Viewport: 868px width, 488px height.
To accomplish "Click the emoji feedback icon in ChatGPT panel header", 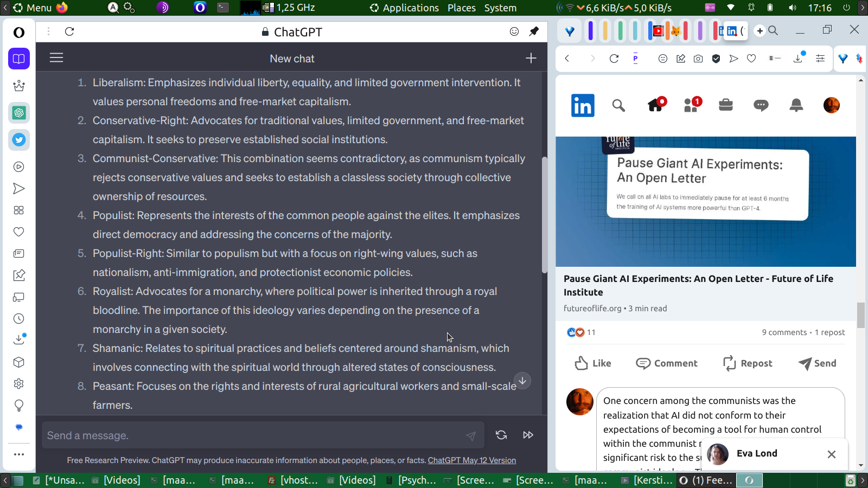I will tap(514, 31).
